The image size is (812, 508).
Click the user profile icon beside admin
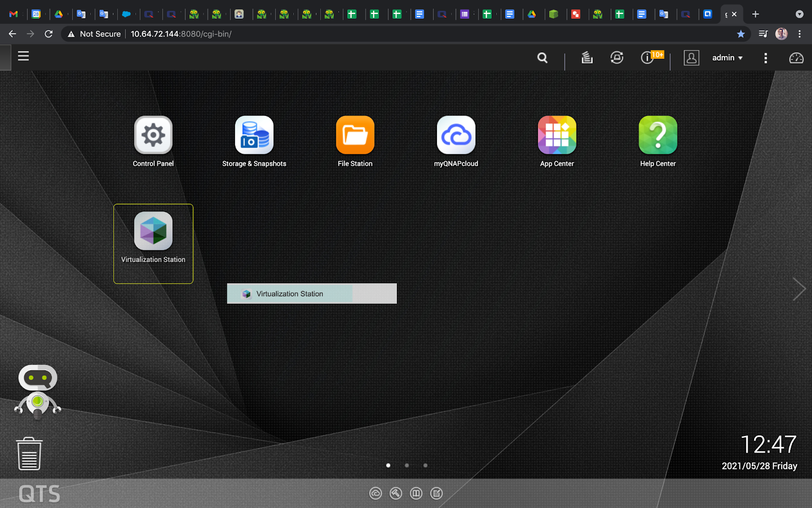point(691,58)
